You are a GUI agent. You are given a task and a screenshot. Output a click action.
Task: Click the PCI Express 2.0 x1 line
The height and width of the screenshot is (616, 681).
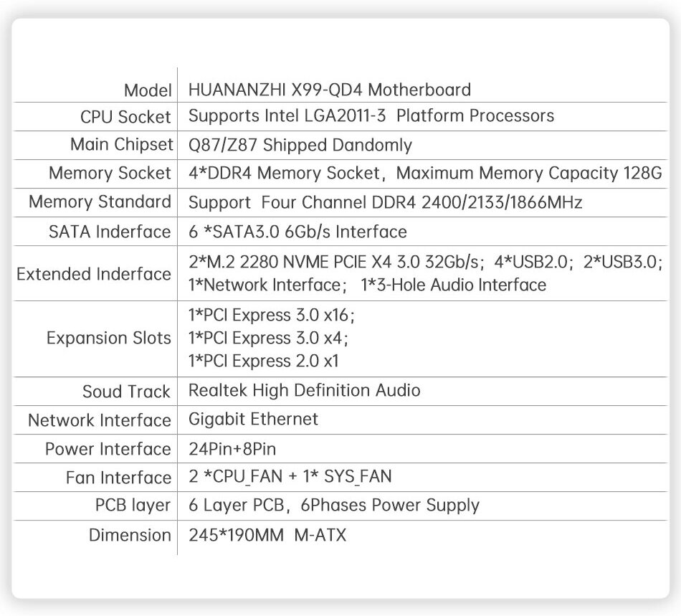point(264,361)
